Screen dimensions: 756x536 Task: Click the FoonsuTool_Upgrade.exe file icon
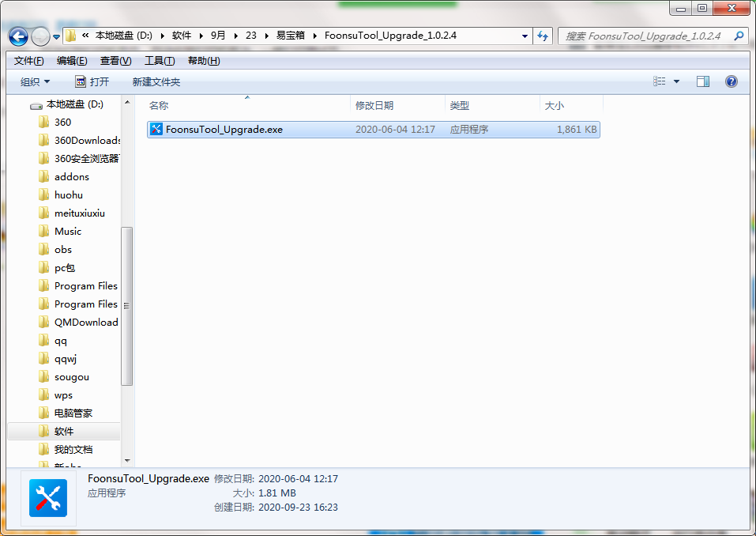(156, 130)
